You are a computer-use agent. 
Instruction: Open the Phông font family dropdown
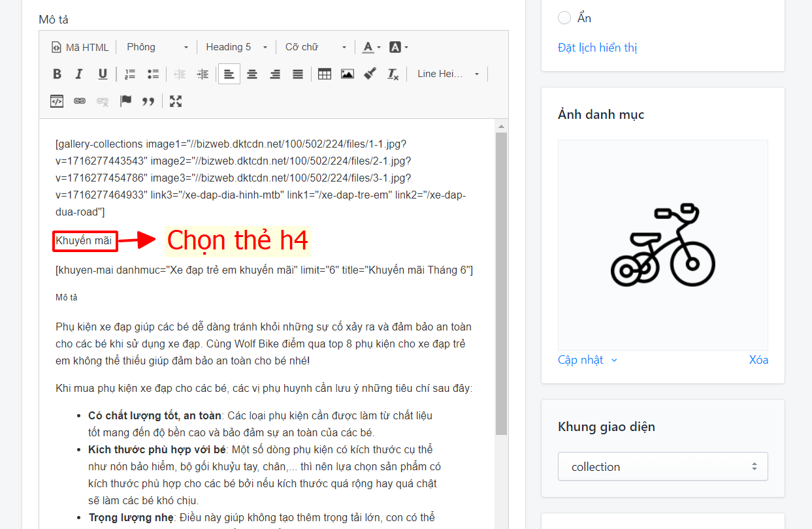[157, 47]
